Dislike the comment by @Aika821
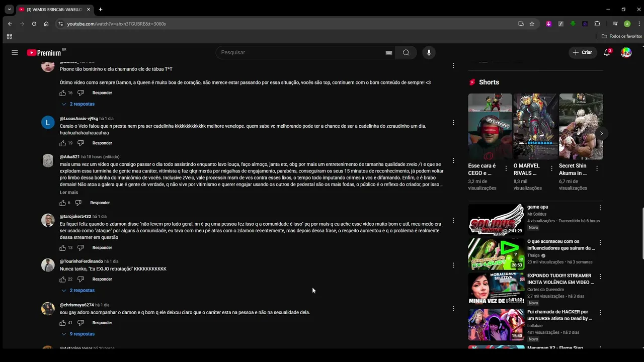This screenshot has height=362, width=644. [78, 203]
